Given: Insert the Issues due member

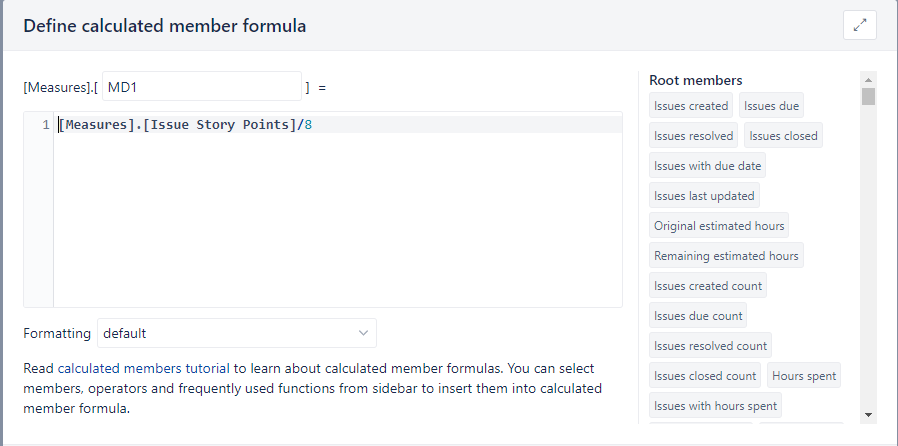Looking at the screenshot, I should click(x=771, y=106).
